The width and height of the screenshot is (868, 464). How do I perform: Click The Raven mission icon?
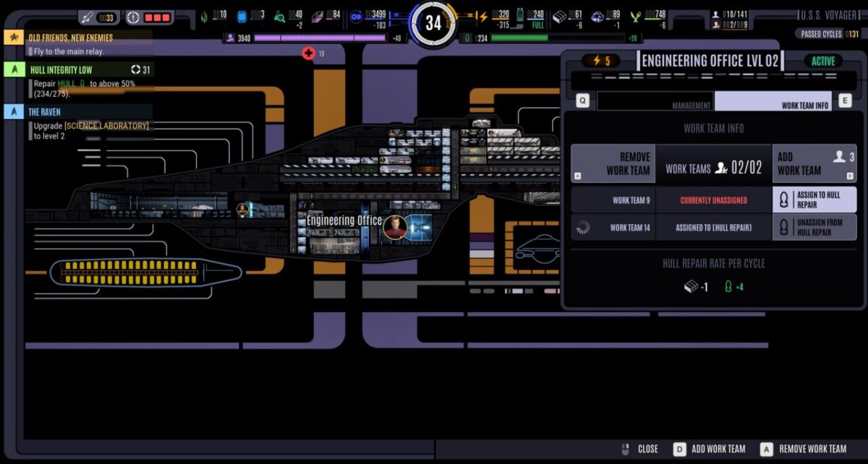pos(13,112)
